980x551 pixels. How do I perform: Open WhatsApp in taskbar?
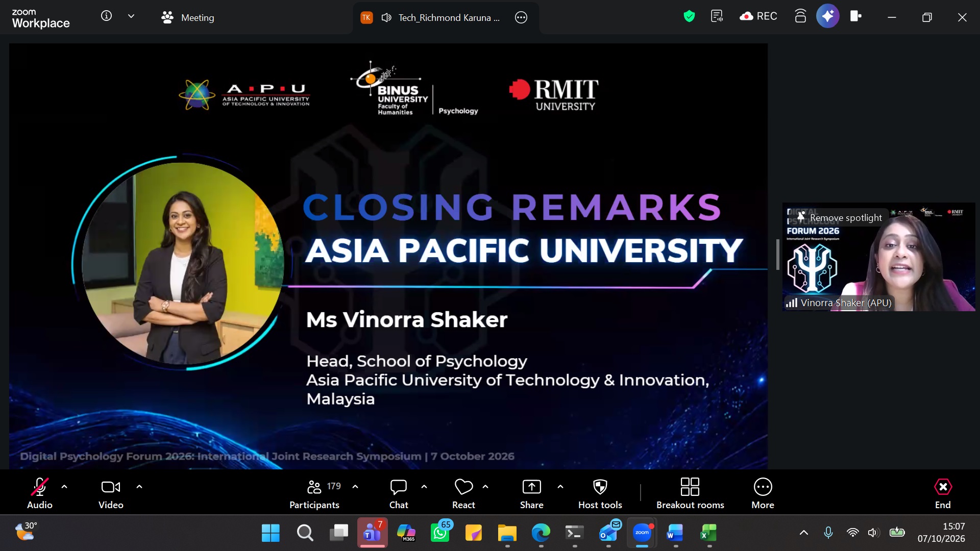point(440,533)
